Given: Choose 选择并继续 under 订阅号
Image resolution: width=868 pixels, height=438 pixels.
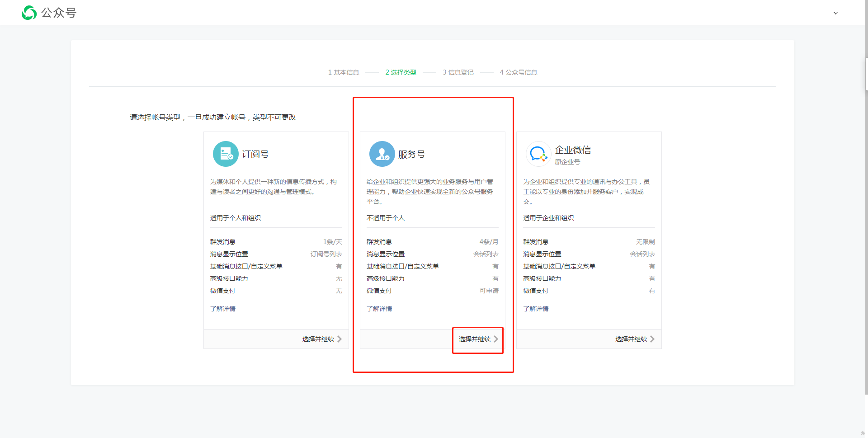Looking at the screenshot, I should [322, 339].
